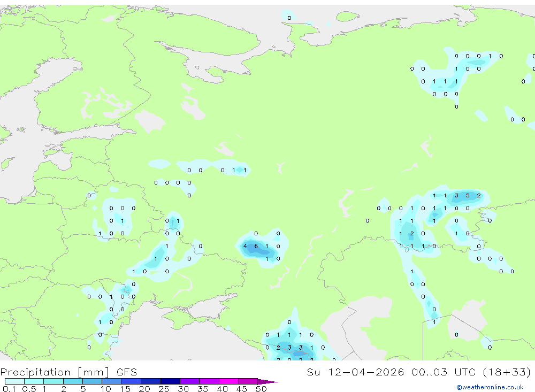Pick the 15–20 mm blue legend swatch
The image size is (535, 392).
[x=132, y=381]
